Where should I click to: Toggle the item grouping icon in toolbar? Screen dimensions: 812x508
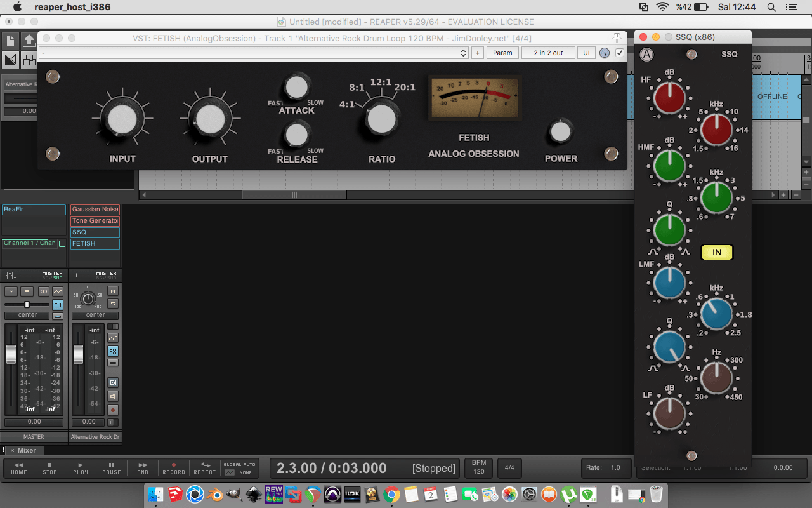[x=29, y=60]
